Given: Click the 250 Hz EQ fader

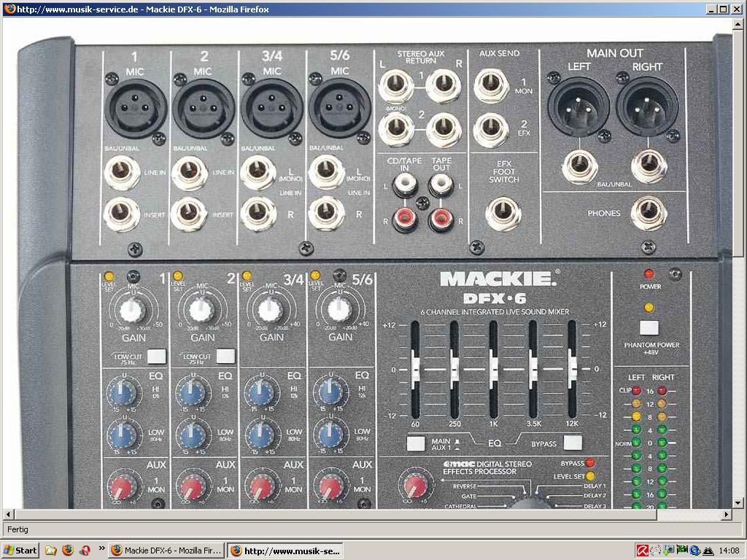Looking at the screenshot, I should point(455,368).
